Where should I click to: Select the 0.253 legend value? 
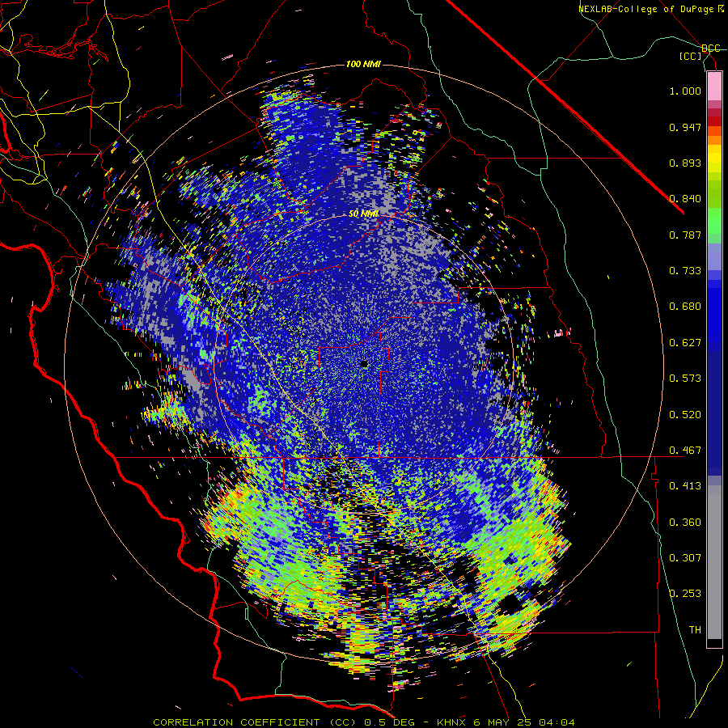[x=685, y=594]
